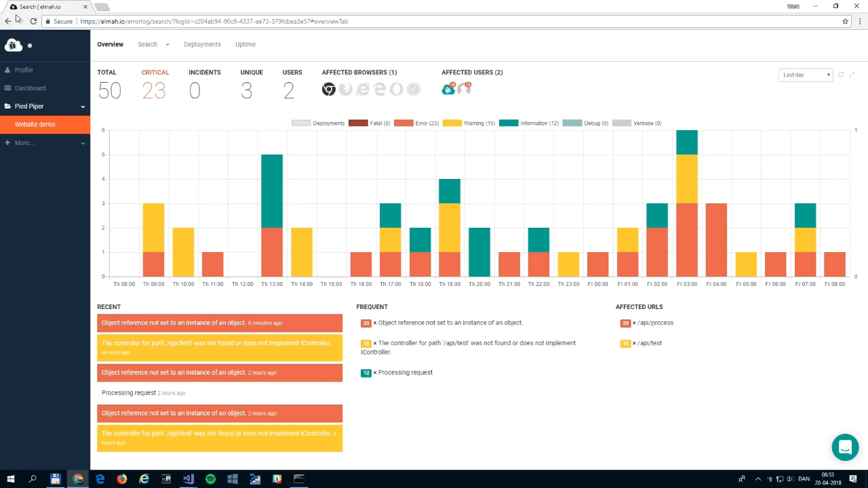The height and width of the screenshot is (488, 868).
Task: Switch to the Deployments tab
Action: (x=202, y=44)
